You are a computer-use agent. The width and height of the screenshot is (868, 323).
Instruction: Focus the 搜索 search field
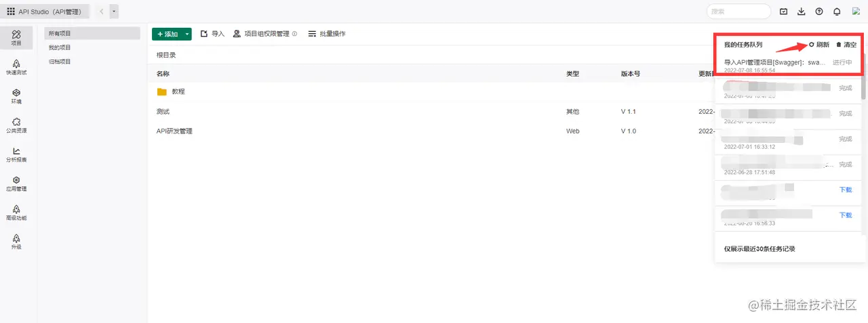pos(738,12)
